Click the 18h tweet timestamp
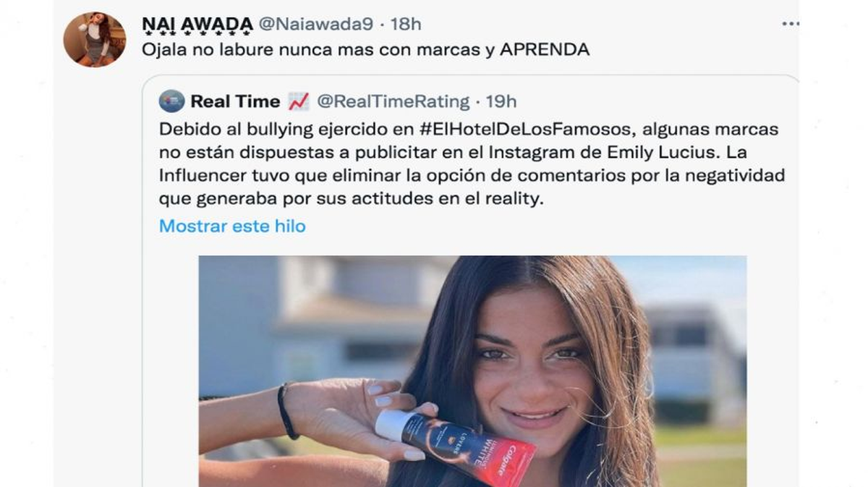Image resolution: width=868 pixels, height=487 pixels. click(x=406, y=24)
